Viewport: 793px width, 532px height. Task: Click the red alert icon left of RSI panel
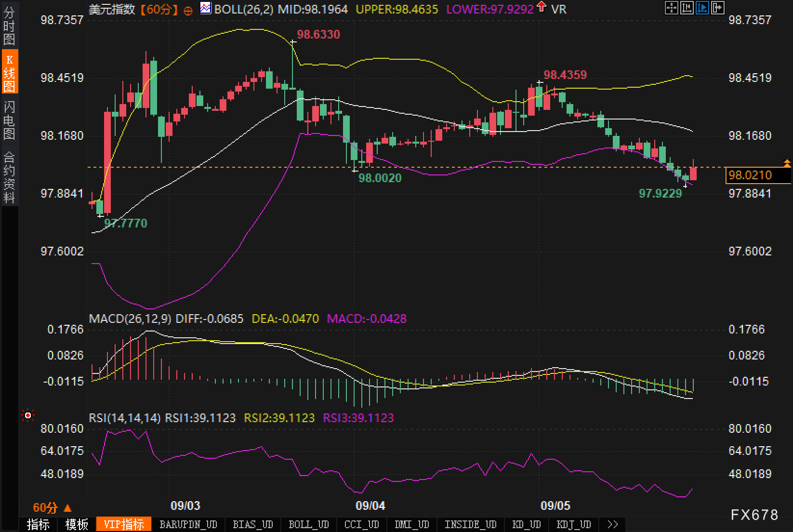(28, 415)
